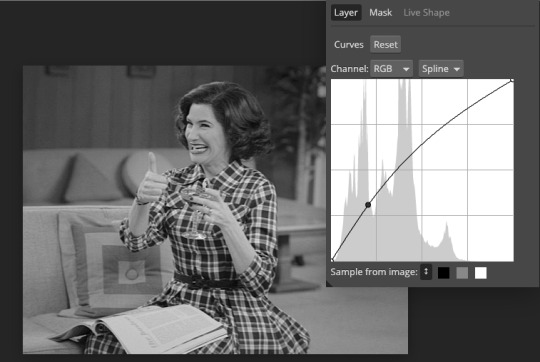Open the RGB channel dropdown
This screenshot has width=540, height=362.
tap(391, 69)
